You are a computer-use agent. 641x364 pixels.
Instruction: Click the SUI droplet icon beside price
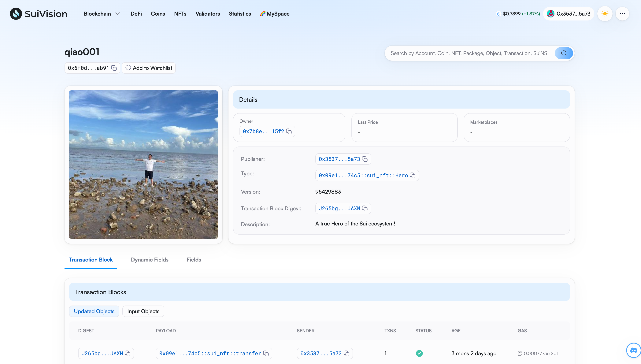click(498, 14)
